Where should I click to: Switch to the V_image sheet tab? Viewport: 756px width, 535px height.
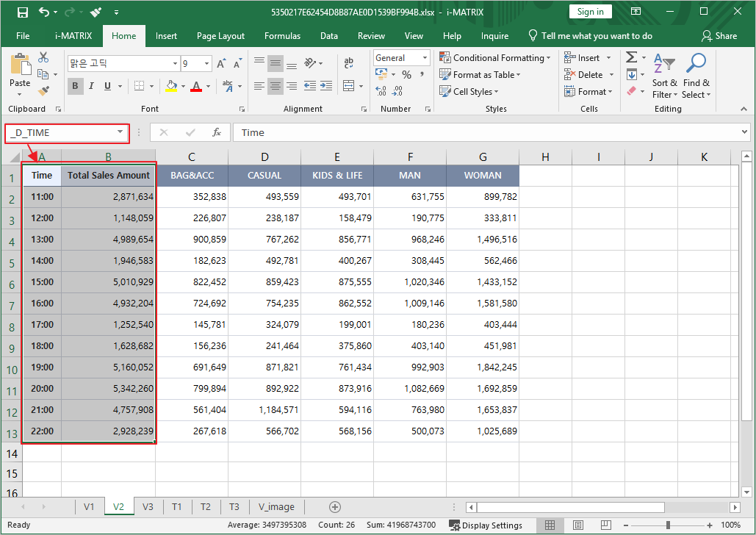tap(276, 506)
